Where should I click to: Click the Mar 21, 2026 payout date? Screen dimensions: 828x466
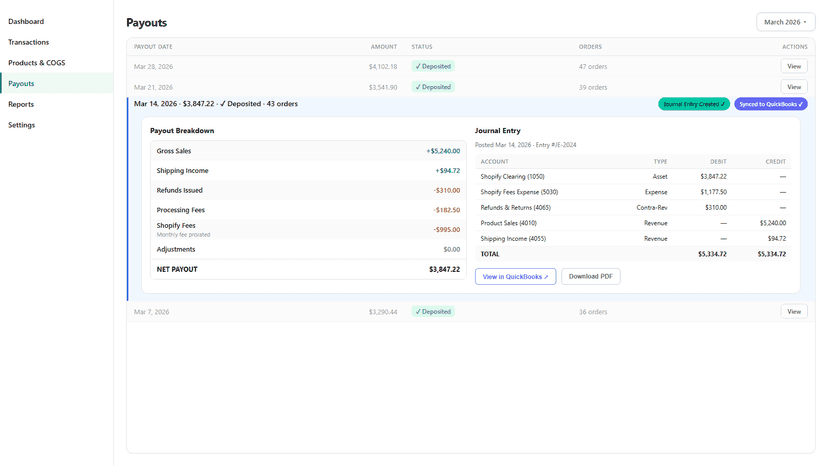(x=153, y=87)
